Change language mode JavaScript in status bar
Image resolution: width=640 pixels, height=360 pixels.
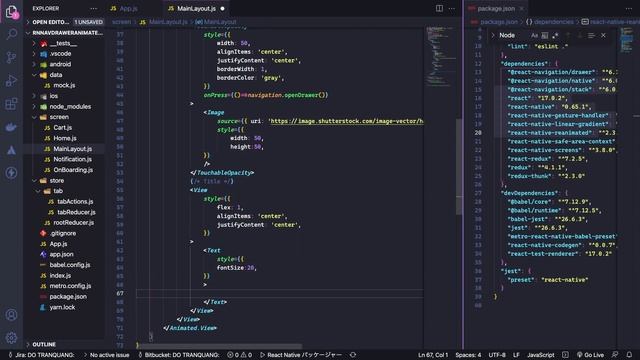coord(541,355)
